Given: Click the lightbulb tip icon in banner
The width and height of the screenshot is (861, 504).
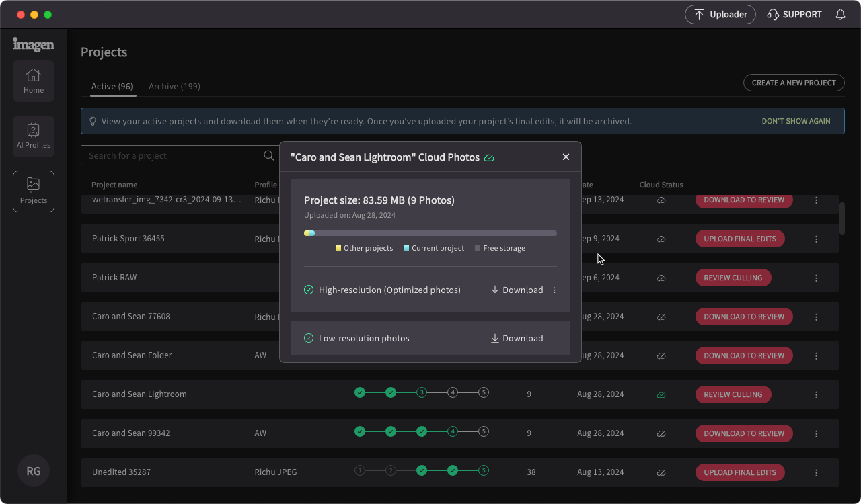Looking at the screenshot, I should (93, 122).
